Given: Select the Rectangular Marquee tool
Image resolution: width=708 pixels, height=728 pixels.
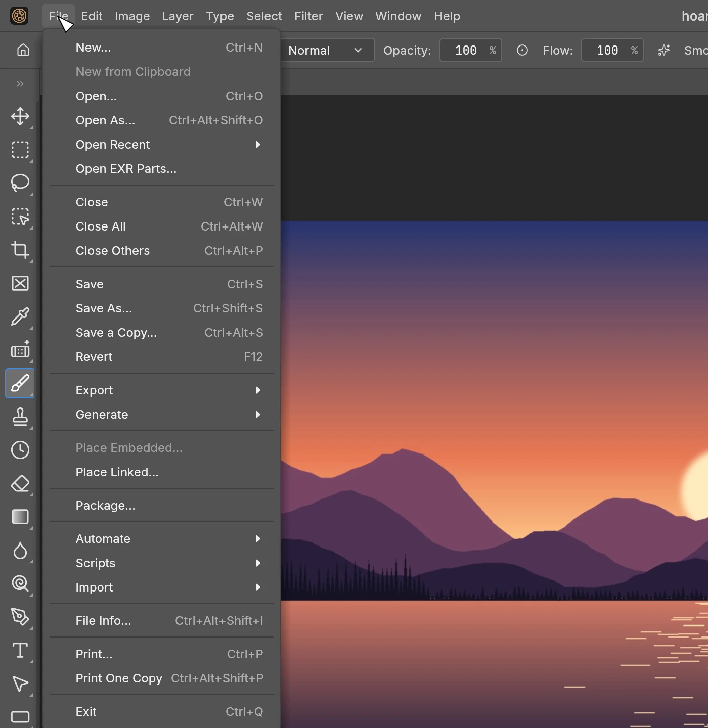Looking at the screenshot, I should click(x=20, y=150).
